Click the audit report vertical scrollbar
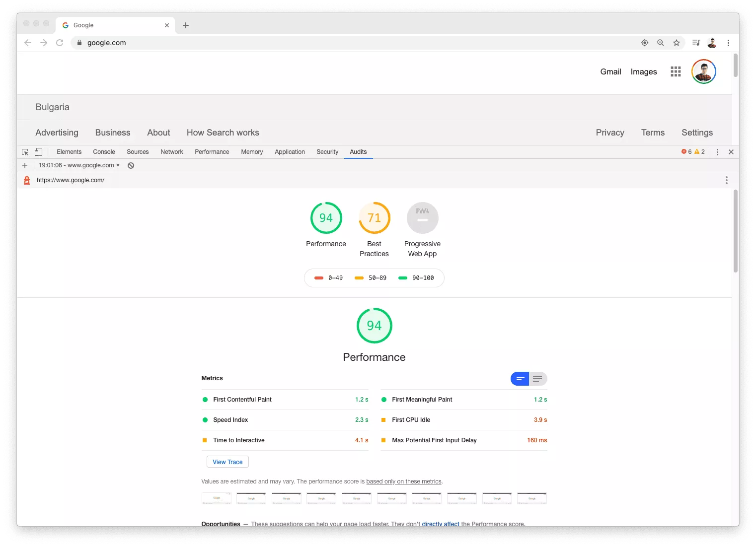The height and width of the screenshot is (547, 756). (x=736, y=231)
